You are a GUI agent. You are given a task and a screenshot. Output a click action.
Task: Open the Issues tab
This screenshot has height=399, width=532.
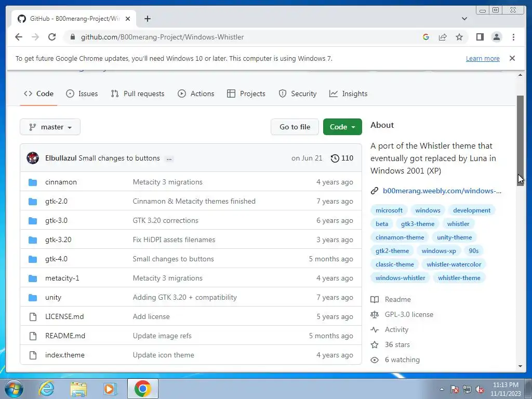pyautogui.click(x=82, y=94)
